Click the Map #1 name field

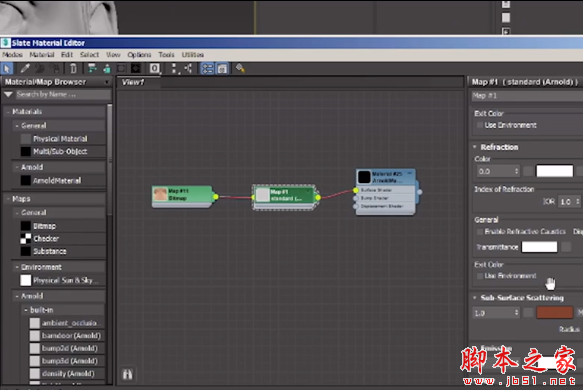coord(527,96)
